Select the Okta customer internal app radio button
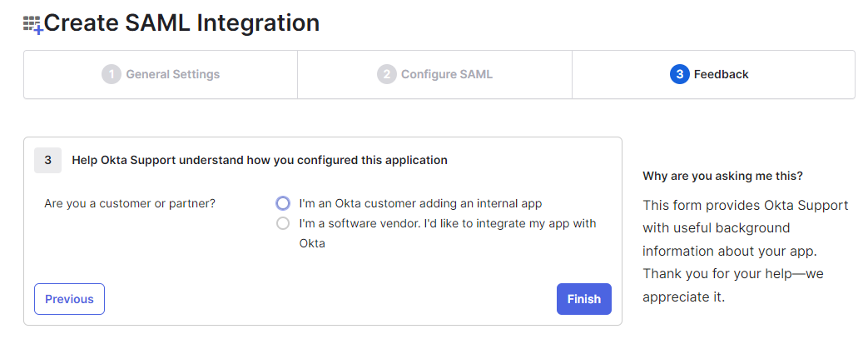The width and height of the screenshot is (868, 339). pos(283,203)
